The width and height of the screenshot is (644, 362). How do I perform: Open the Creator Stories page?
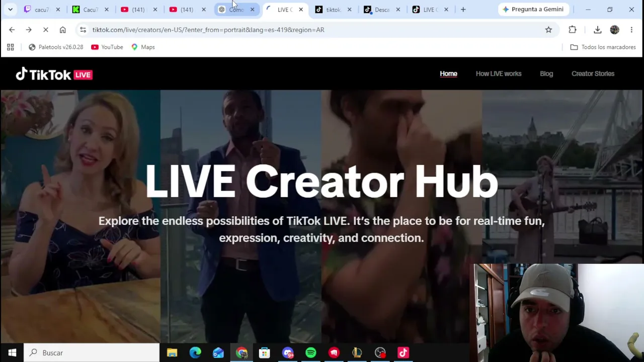click(593, 73)
